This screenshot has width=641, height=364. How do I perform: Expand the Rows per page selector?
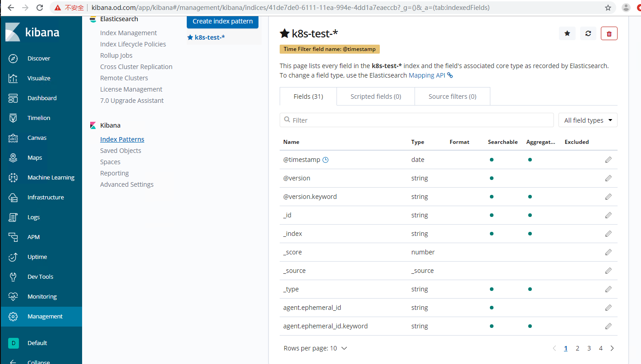point(315,348)
